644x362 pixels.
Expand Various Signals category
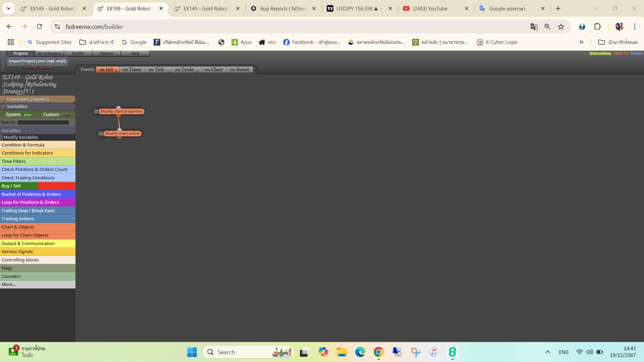(x=38, y=252)
